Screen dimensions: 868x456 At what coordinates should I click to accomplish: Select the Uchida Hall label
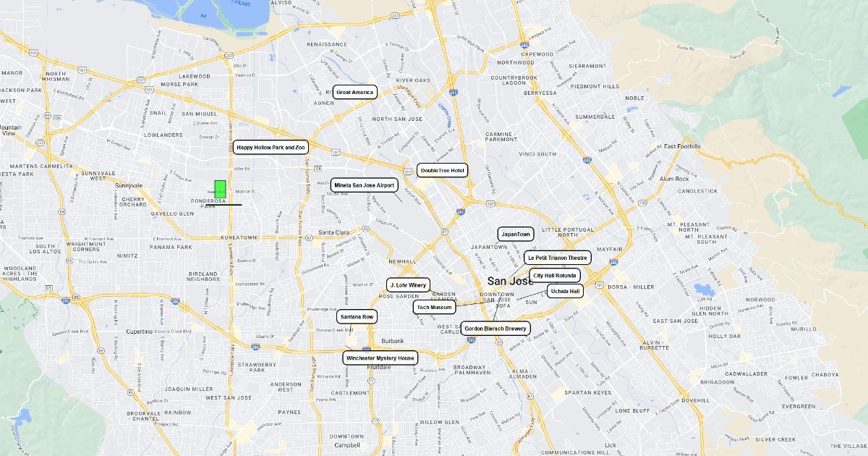click(565, 291)
